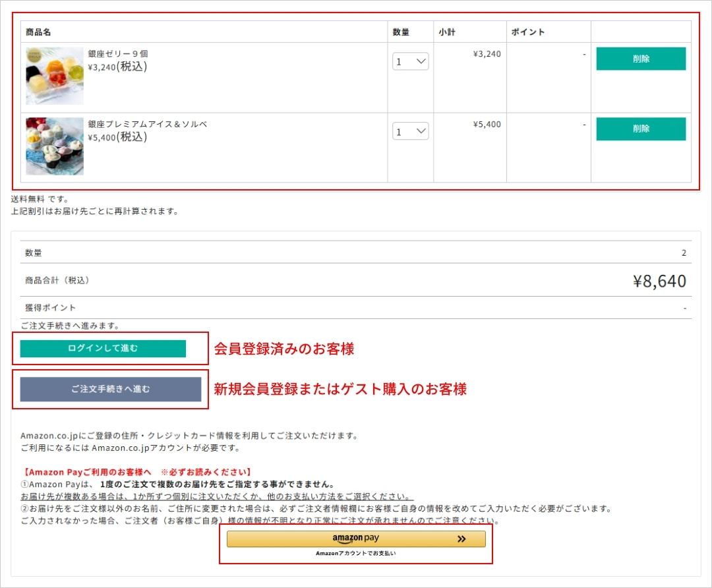
Task: Click the ¥8,640 total amount
Action: (x=659, y=281)
